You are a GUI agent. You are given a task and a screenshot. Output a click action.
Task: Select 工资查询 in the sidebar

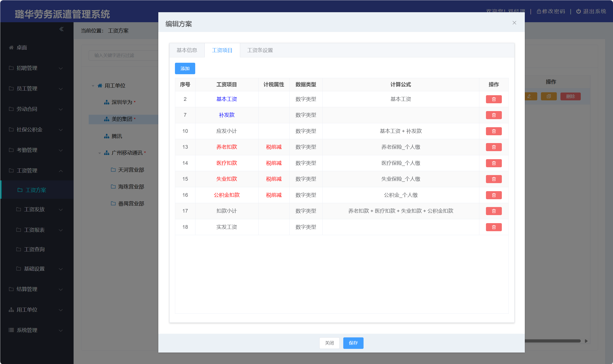click(34, 249)
